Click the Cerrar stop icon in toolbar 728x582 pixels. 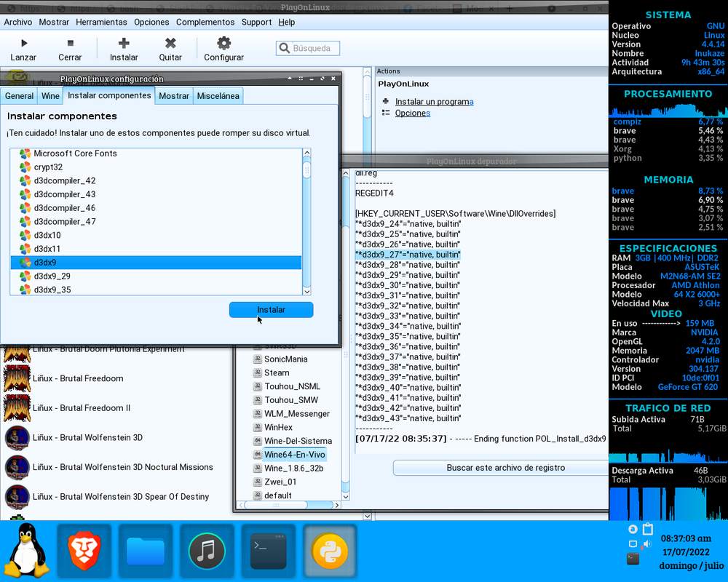pos(70,43)
